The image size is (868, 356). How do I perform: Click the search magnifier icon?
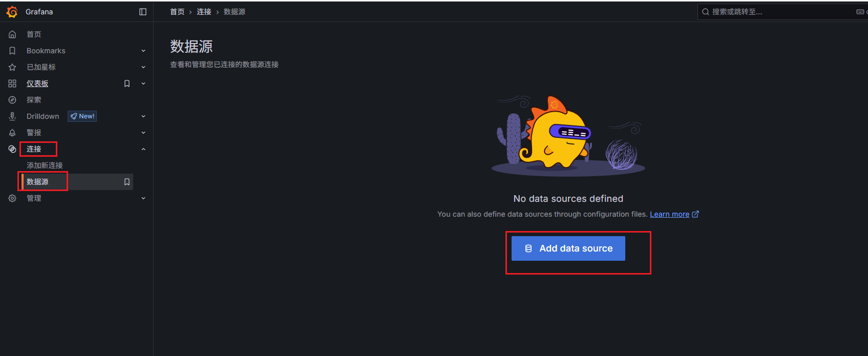click(x=706, y=12)
